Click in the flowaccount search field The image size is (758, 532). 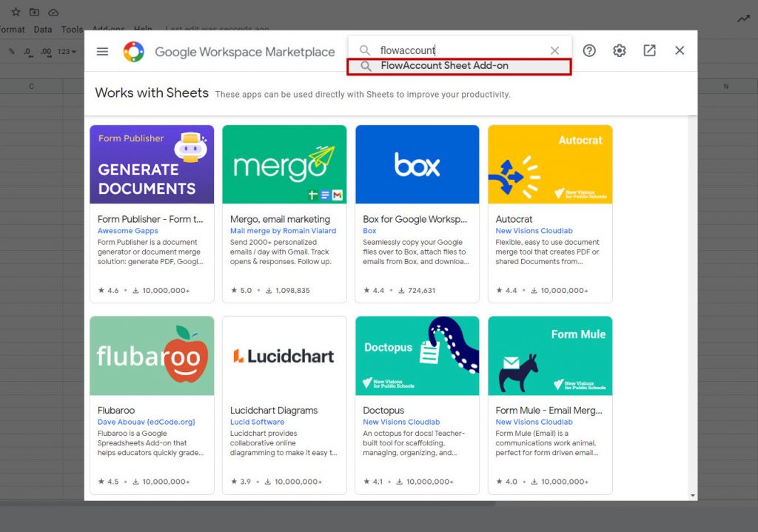[x=459, y=50]
